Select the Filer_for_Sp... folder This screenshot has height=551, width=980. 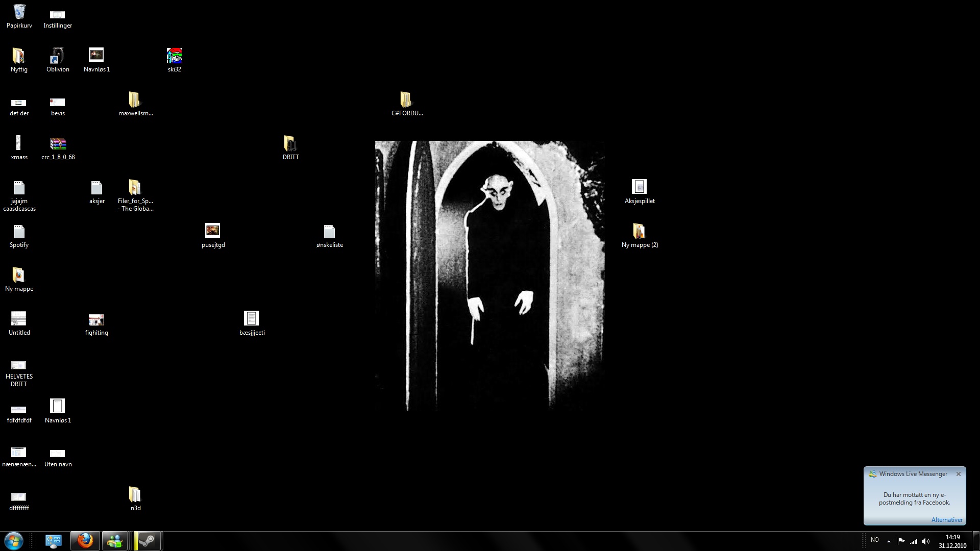coord(135,195)
